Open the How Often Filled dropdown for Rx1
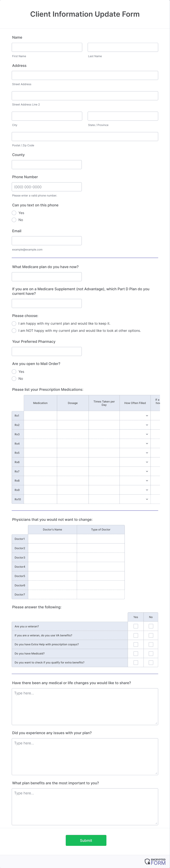170x868 pixels. pyautogui.click(x=146, y=416)
